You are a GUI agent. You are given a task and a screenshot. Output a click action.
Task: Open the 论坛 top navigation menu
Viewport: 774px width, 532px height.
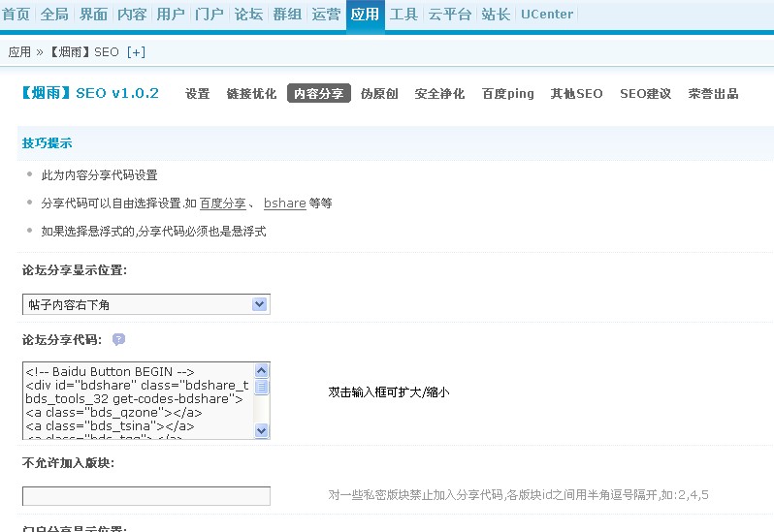[248, 15]
